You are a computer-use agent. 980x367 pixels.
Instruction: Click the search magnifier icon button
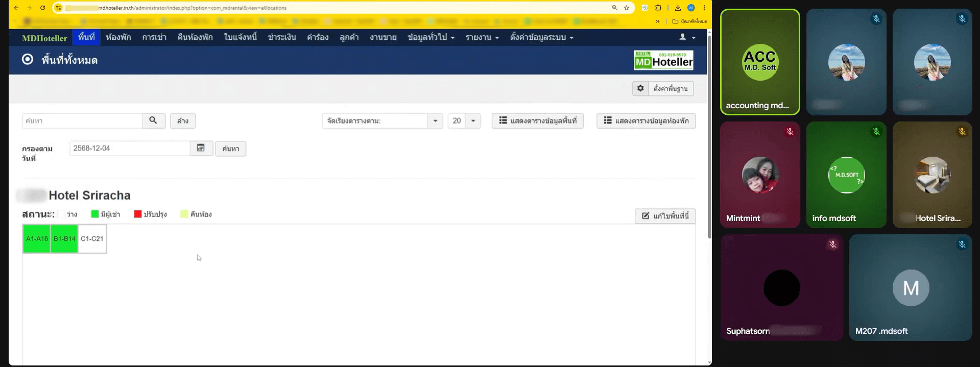(153, 120)
